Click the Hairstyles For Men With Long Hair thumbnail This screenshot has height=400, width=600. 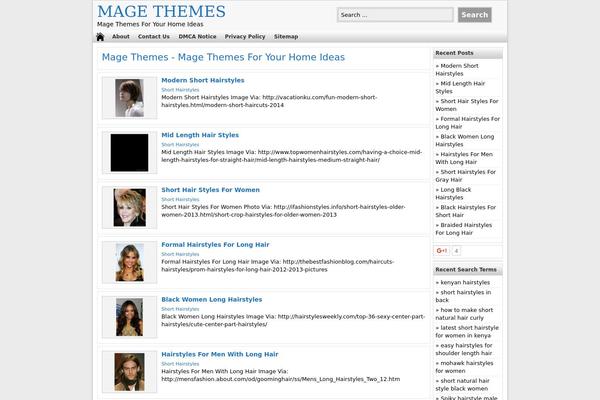point(129,372)
